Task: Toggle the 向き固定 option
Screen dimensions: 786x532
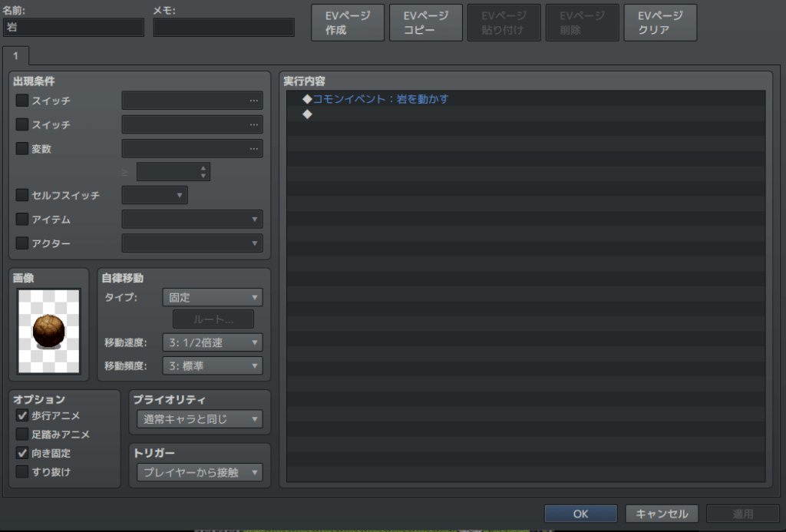Action: (x=22, y=453)
